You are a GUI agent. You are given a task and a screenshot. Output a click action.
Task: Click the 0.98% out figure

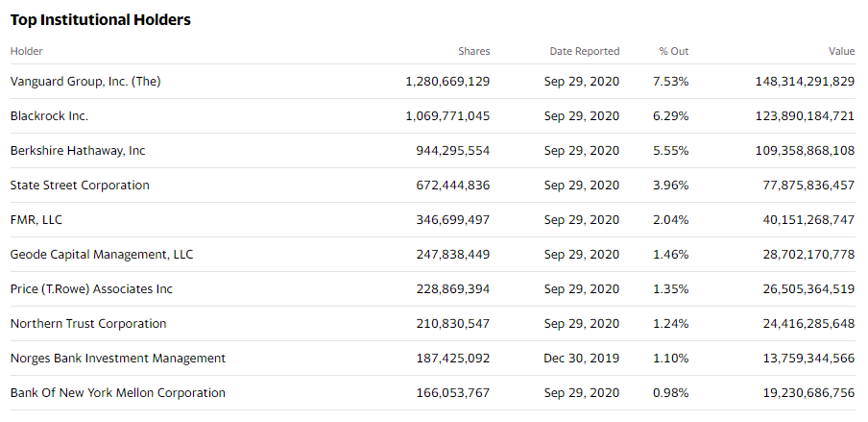coord(670,393)
